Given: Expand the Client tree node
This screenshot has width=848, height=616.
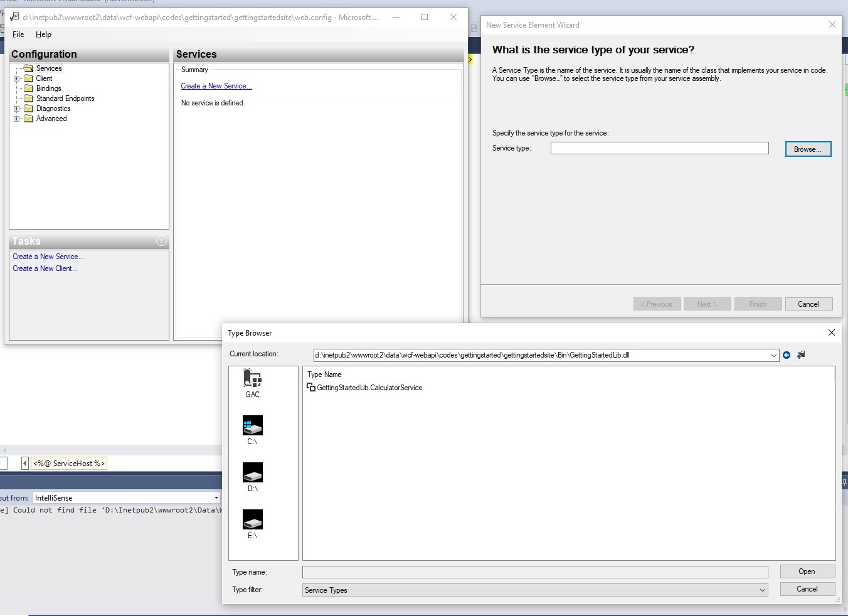Looking at the screenshot, I should tap(17, 78).
